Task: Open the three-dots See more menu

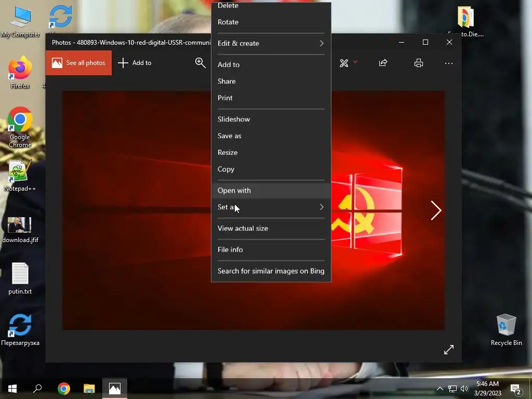Action: [448, 63]
